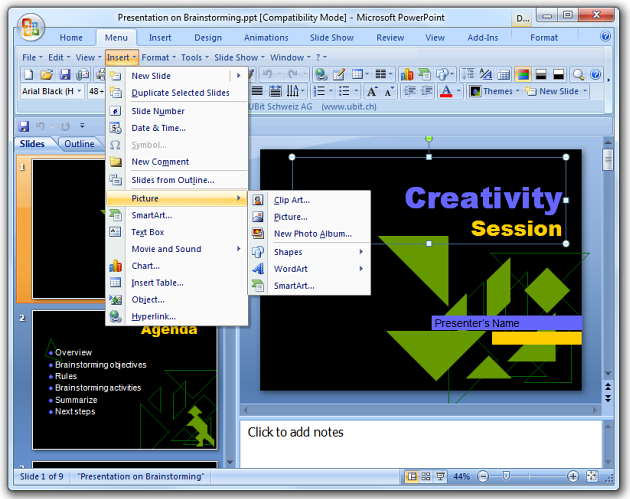
Task: Switch to the Outline pane tab
Action: tap(78, 144)
